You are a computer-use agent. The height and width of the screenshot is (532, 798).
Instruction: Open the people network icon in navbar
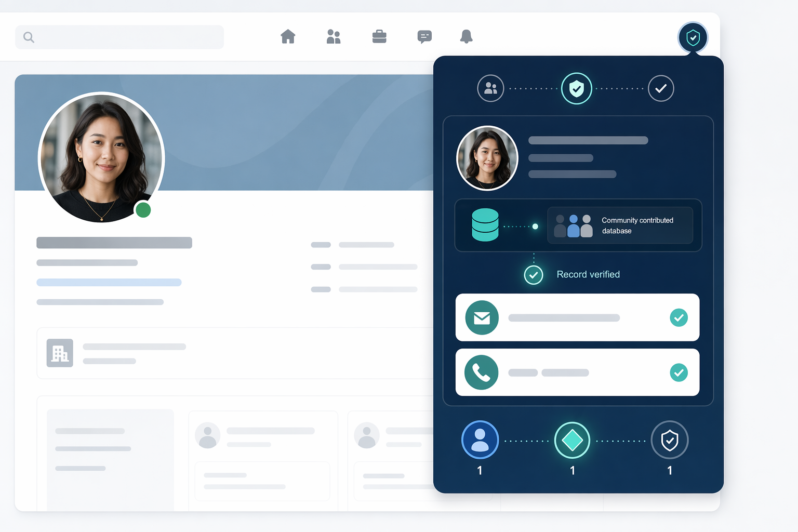click(x=334, y=36)
